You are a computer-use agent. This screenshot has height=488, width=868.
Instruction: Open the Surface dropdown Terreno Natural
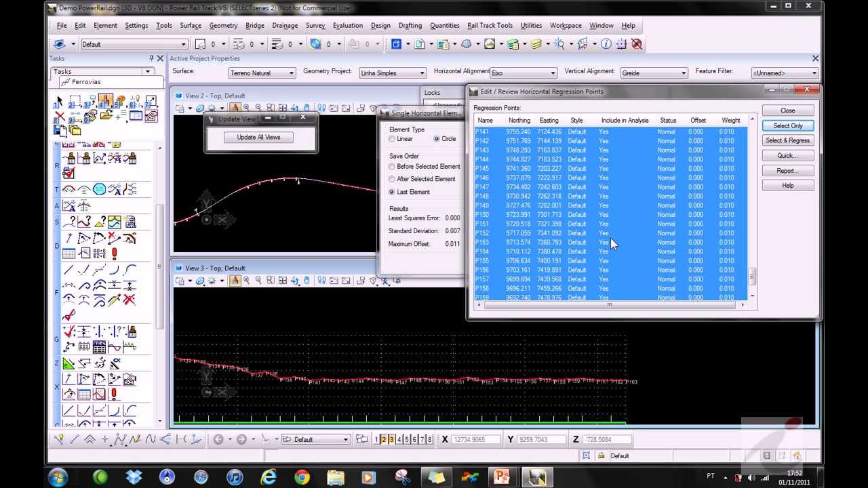pyautogui.click(x=262, y=73)
